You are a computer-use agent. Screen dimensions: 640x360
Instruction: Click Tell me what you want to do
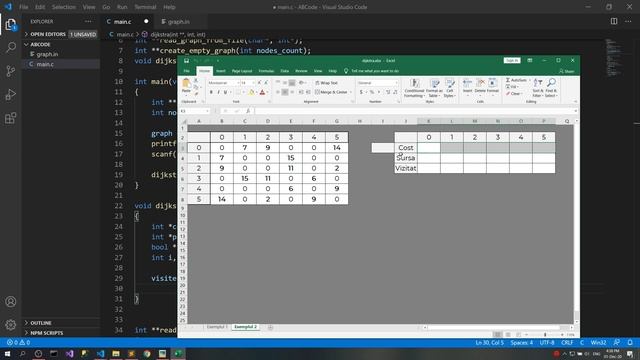(371, 71)
